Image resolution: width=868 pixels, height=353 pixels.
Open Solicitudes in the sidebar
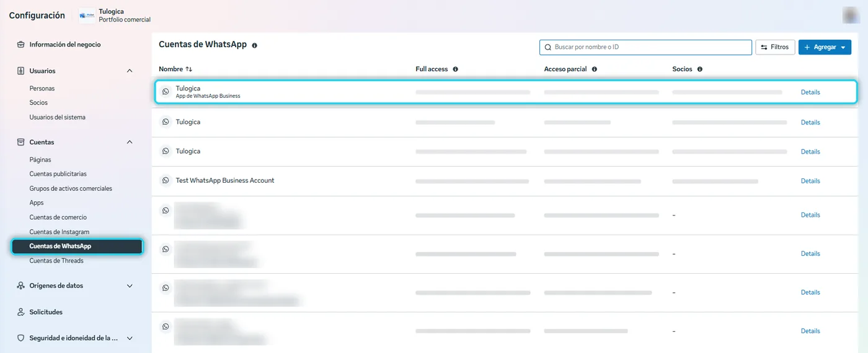(46, 312)
